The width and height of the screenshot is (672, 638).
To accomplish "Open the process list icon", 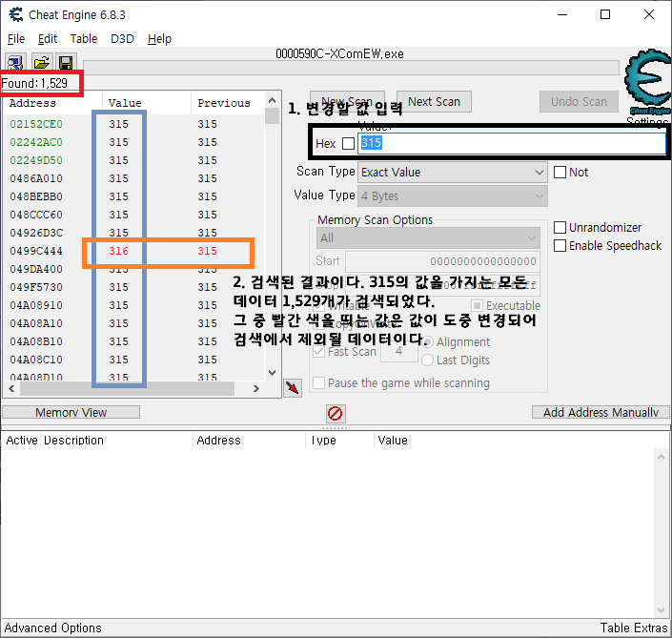I will (16, 63).
